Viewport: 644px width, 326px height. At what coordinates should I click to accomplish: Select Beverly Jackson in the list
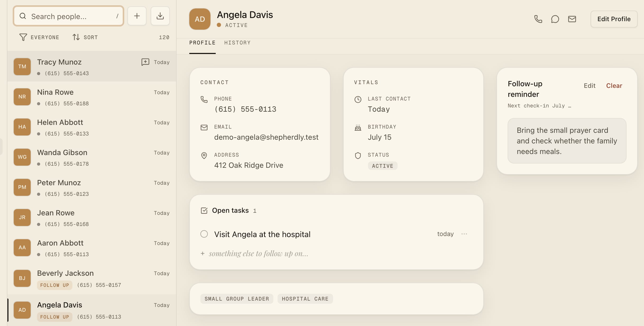[x=92, y=278]
